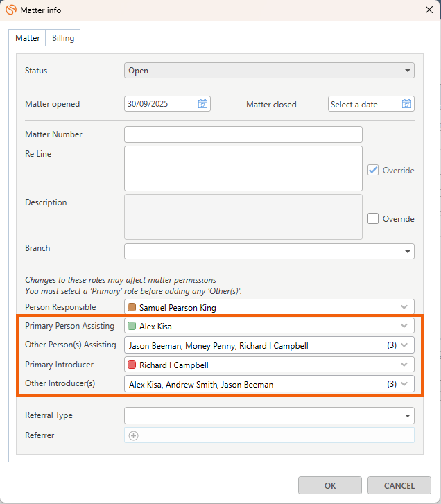Click the CANCEL button
The image size is (441, 504).
[399, 485]
